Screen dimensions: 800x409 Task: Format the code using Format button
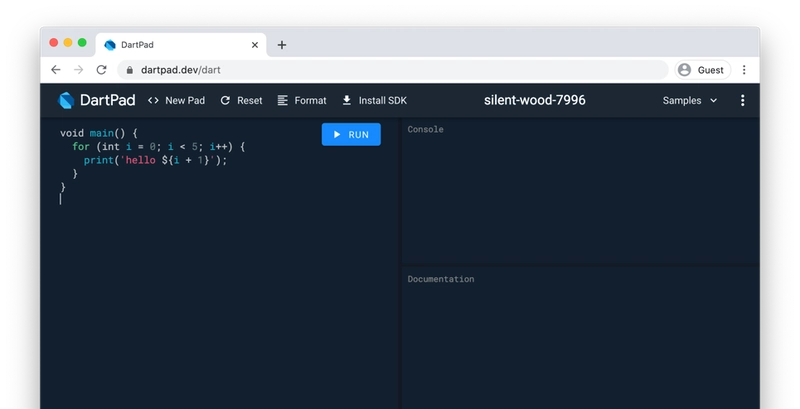pos(302,100)
